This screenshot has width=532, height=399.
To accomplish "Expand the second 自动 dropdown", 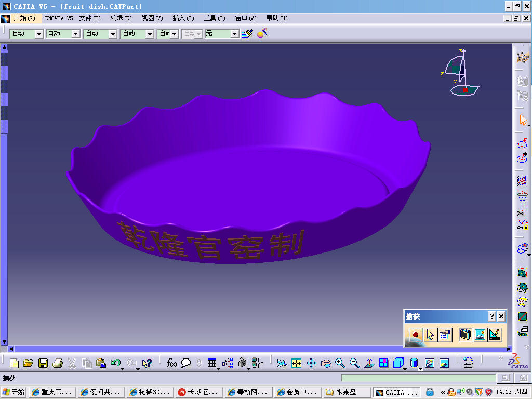I will (76, 34).
